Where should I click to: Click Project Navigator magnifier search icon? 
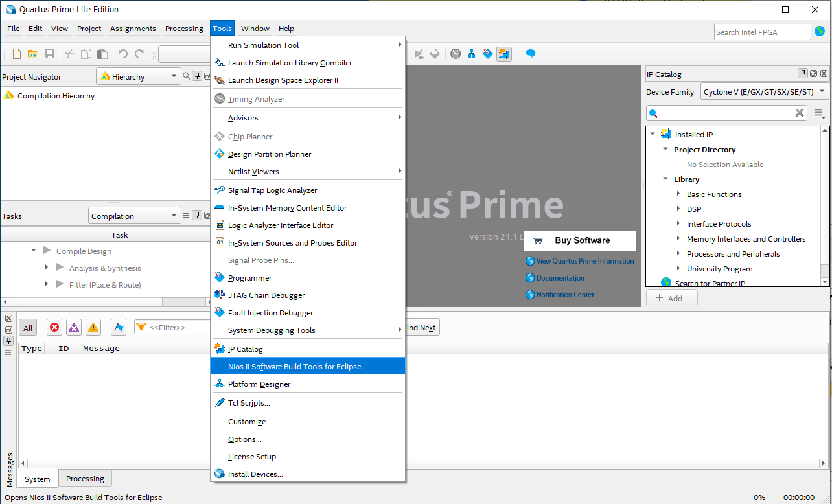tap(187, 76)
